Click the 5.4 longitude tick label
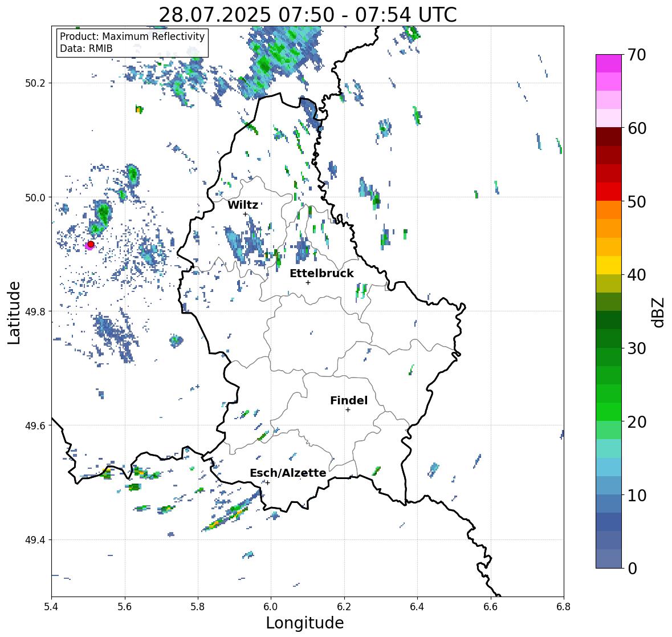 click(x=51, y=606)
